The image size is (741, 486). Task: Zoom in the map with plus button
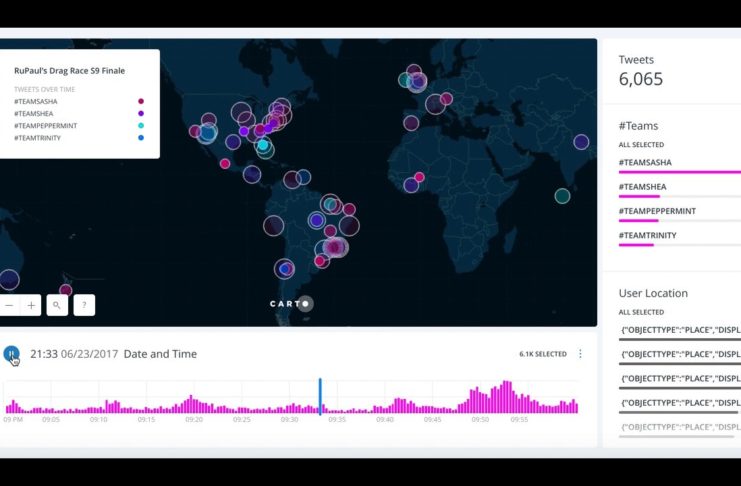point(31,305)
